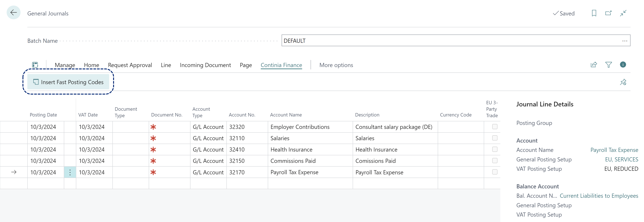Click the EU, REDUCED VAT posting value
This screenshot has height=222, width=644.
tap(621, 169)
